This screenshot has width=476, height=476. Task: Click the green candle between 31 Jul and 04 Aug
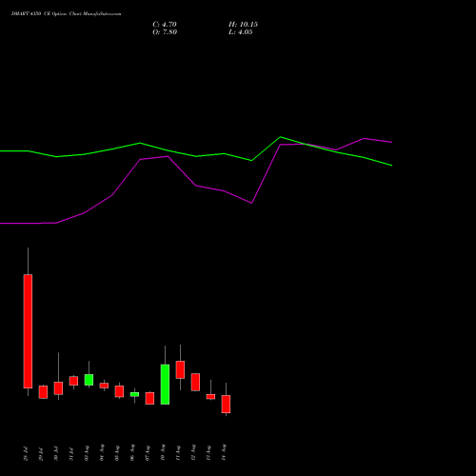(x=89, y=380)
